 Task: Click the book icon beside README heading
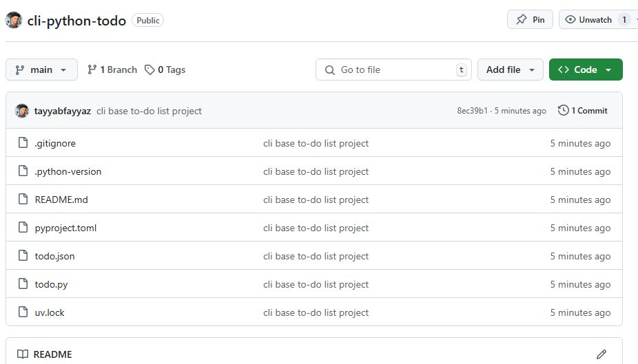23,354
